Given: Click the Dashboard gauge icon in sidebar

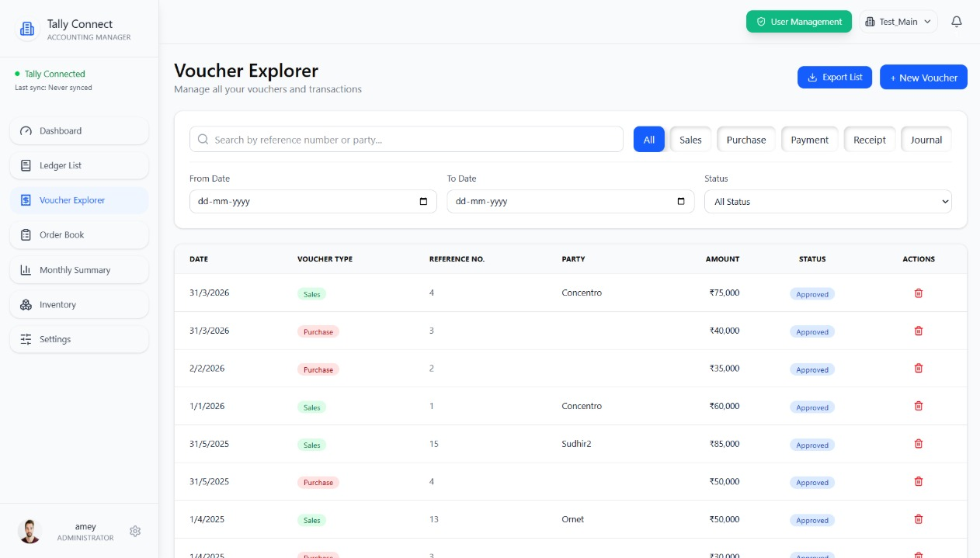Looking at the screenshot, I should [26, 131].
